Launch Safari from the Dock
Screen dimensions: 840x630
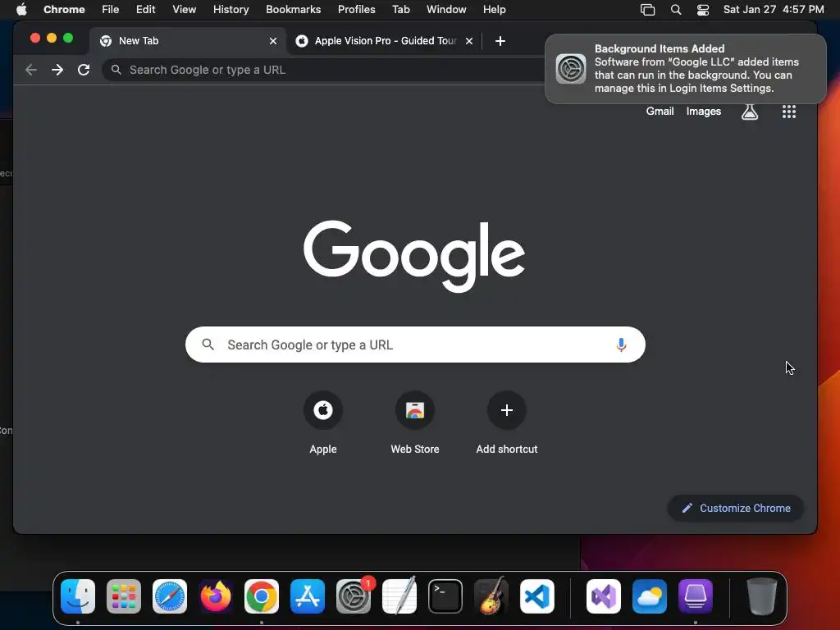coord(170,596)
